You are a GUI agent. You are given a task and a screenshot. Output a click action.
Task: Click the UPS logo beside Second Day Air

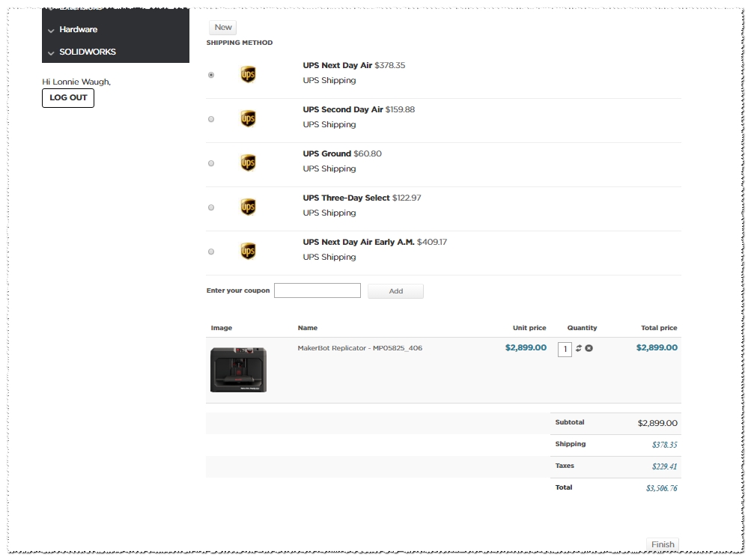click(x=248, y=118)
